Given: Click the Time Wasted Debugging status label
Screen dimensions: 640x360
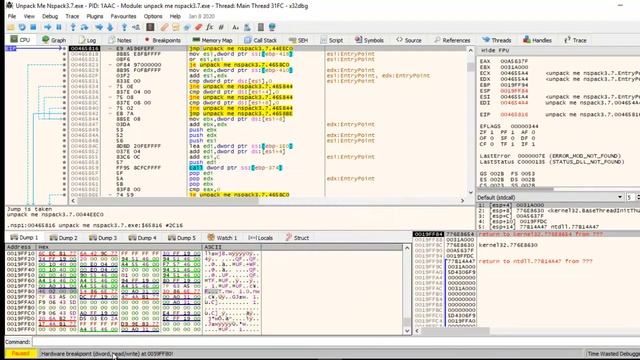Looking at the screenshot, I should [612, 353].
